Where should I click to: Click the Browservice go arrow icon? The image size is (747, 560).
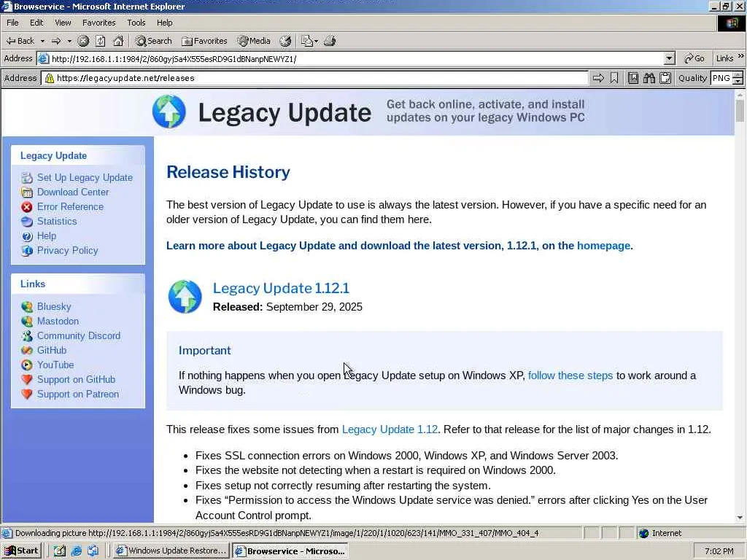pyautogui.click(x=598, y=78)
